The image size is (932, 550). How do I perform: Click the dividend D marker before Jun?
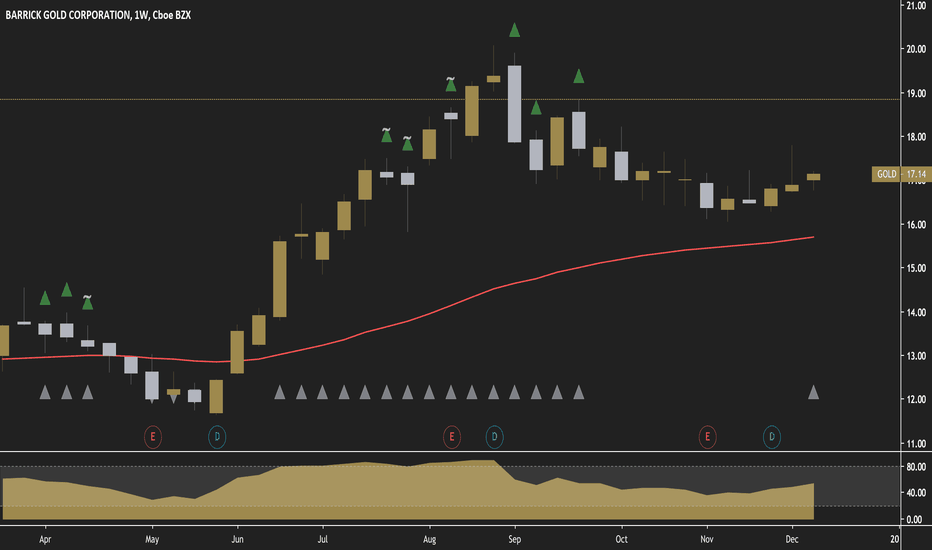click(x=217, y=437)
